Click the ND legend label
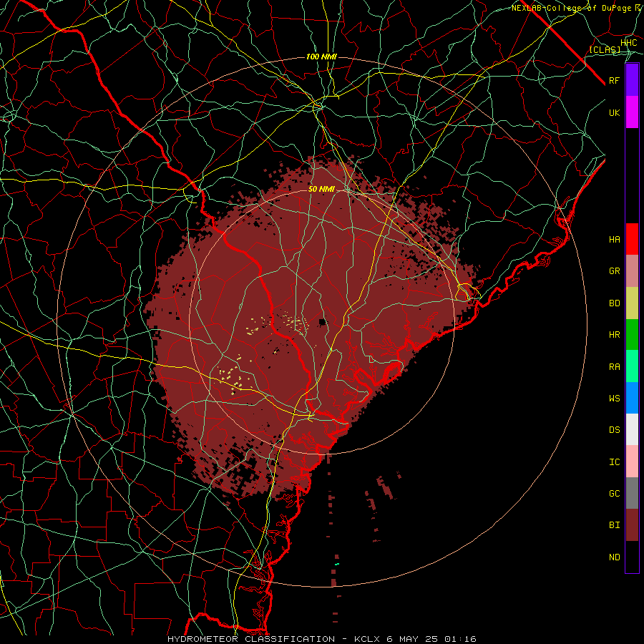 click(x=614, y=557)
